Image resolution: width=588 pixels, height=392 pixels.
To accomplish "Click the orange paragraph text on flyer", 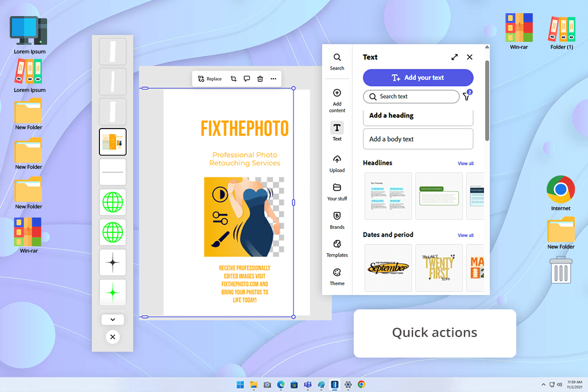I will (245, 284).
